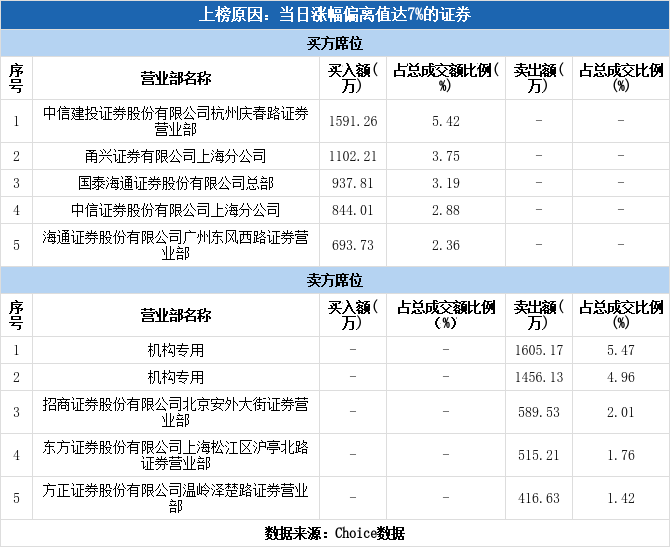This screenshot has height=547, width=670.
Task: Click ratio value 5.47
Action: pos(621,350)
